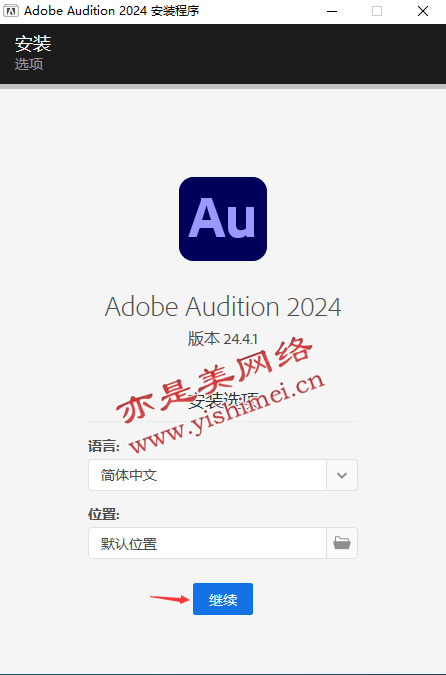
Task: Close the Adobe Audition 2024 installer
Action: pos(423,11)
